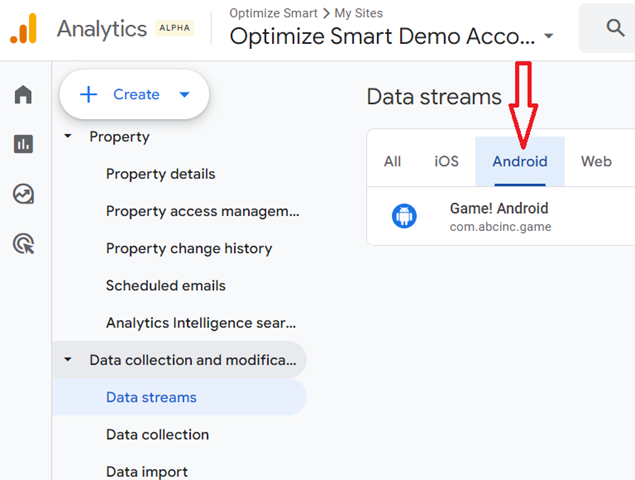Click the Optimize Smart Demo Account title

pos(382,36)
